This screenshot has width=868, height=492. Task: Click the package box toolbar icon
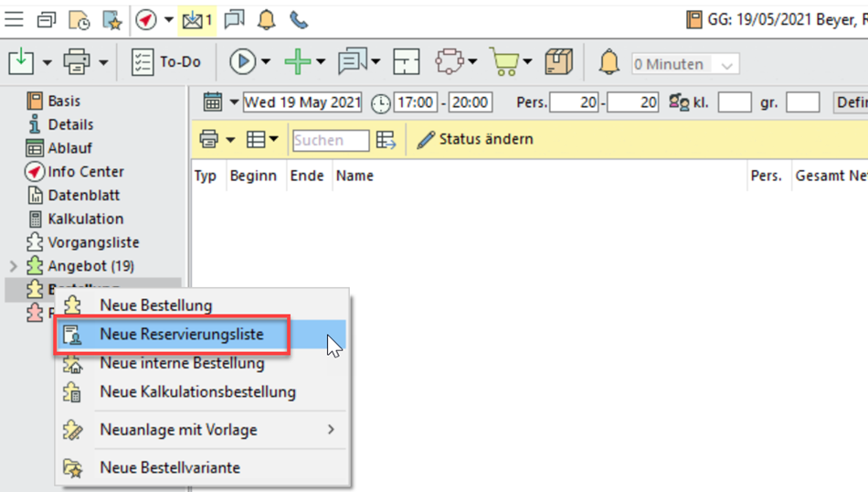click(x=558, y=62)
